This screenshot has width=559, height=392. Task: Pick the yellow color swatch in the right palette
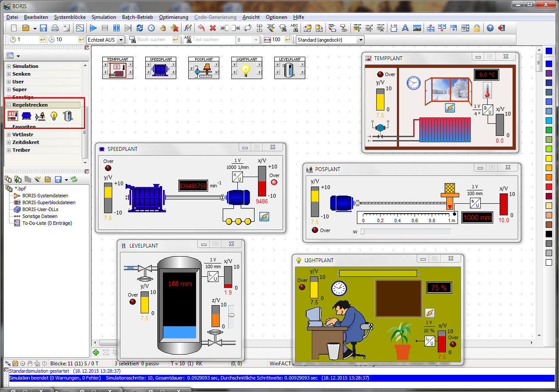(x=549, y=159)
